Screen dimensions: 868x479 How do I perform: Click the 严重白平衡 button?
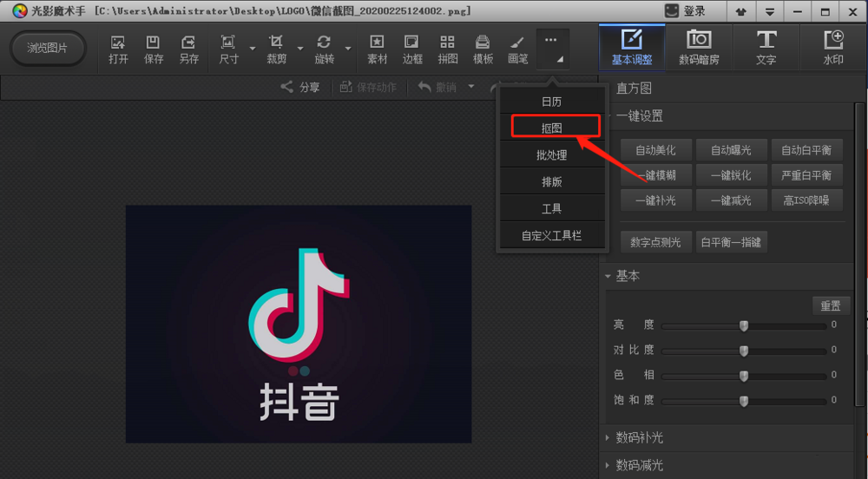coord(806,175)
